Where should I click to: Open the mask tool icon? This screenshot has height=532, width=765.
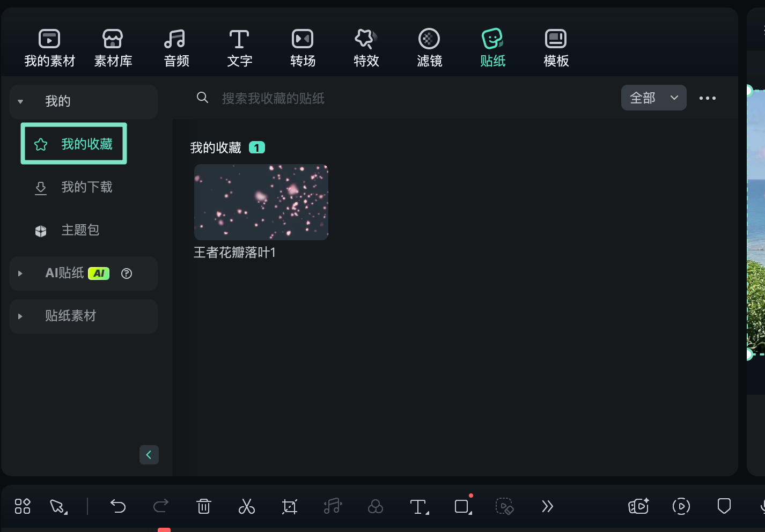[462, 506]
